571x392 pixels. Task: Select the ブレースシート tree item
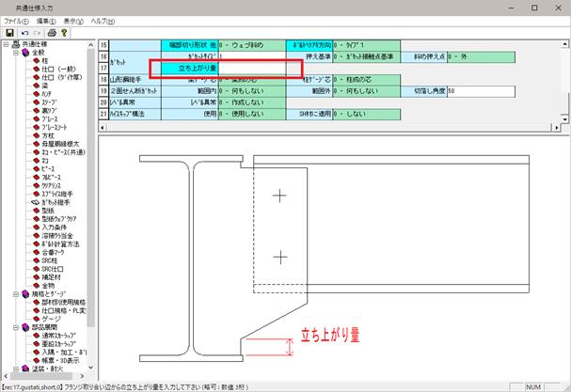pyautogui.click(x=55, y=128)
